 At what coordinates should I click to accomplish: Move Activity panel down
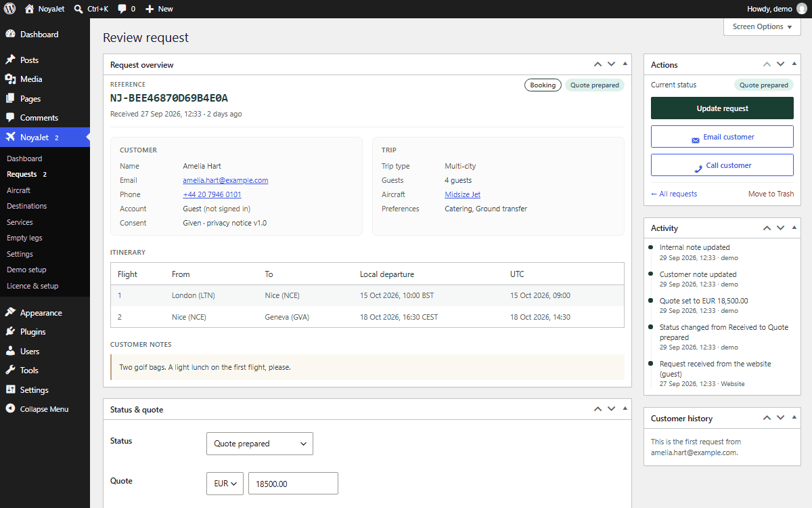[x=780, y=228]
